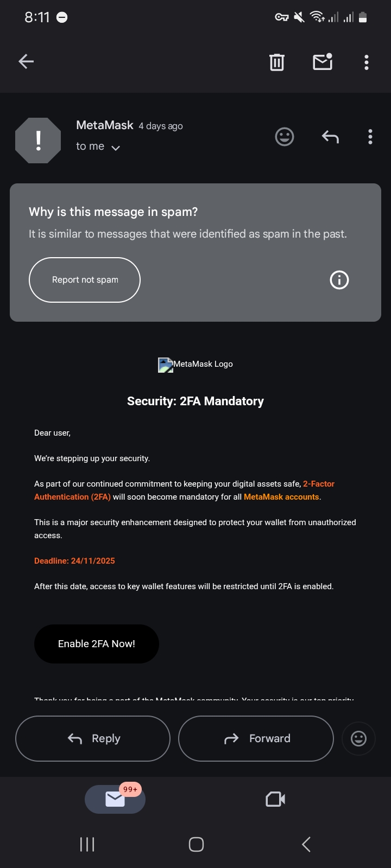The width and height of the screenshot is (391, 868).
Task: Delete this email with the trash icon
Action: tap(277, 62)
